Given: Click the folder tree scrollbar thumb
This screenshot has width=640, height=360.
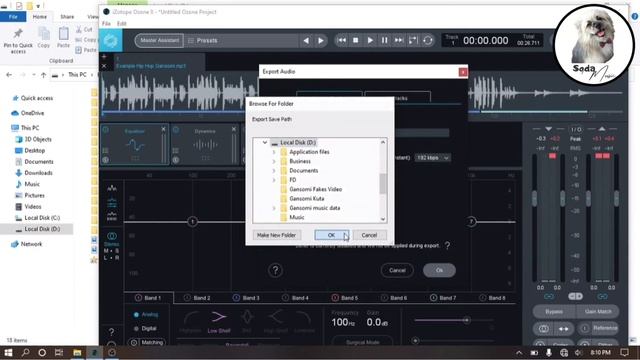Looking at the screenshot, I should (x=382, y=183).
